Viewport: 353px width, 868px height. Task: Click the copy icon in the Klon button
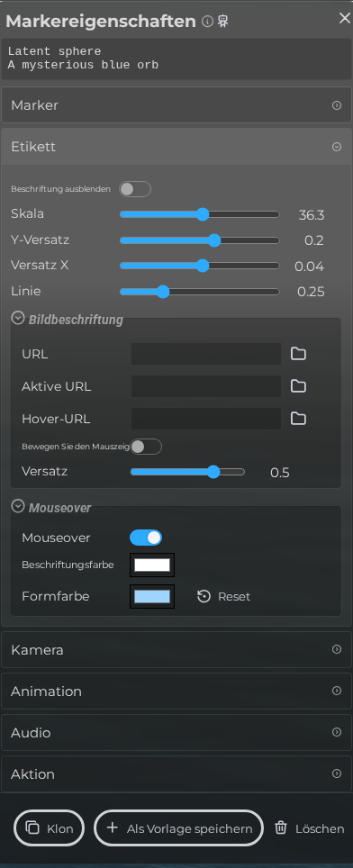(32, 827)
